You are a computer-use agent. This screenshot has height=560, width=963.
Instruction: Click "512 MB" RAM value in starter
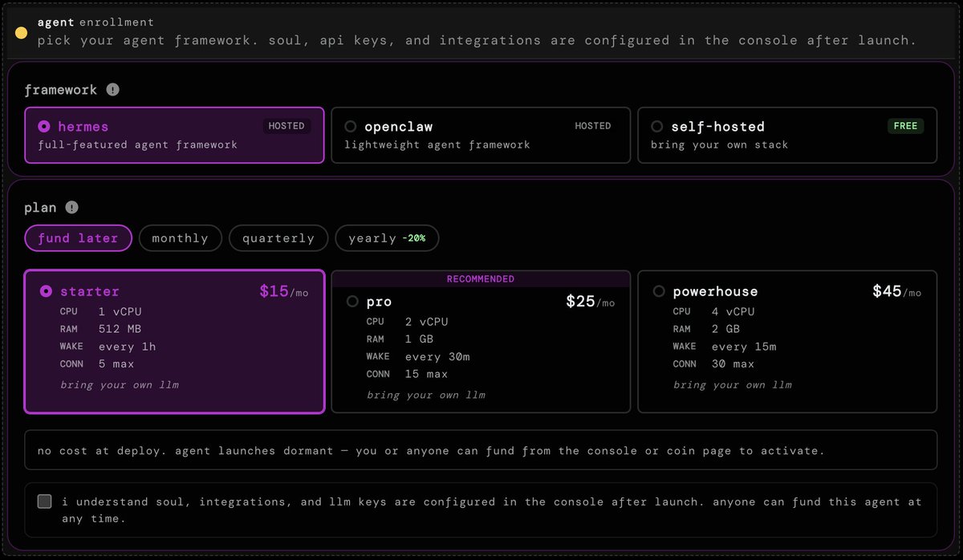120,329
